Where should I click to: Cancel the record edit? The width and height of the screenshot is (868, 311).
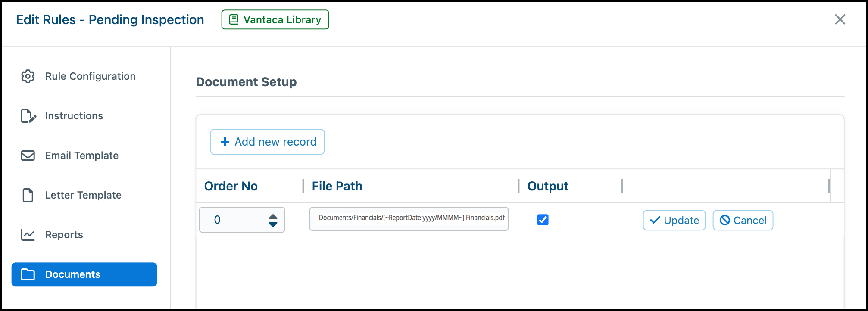[743, 220]
